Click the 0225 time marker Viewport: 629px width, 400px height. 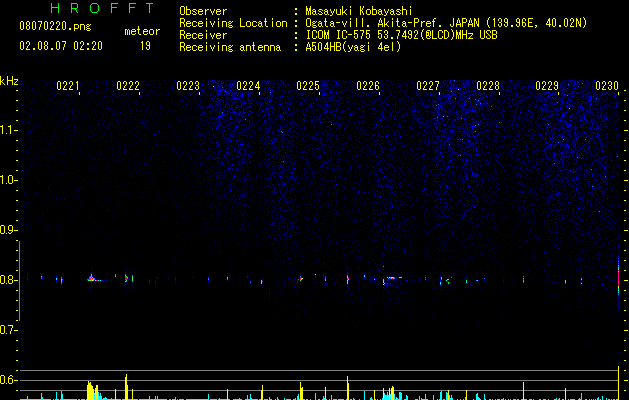point(308,86)
